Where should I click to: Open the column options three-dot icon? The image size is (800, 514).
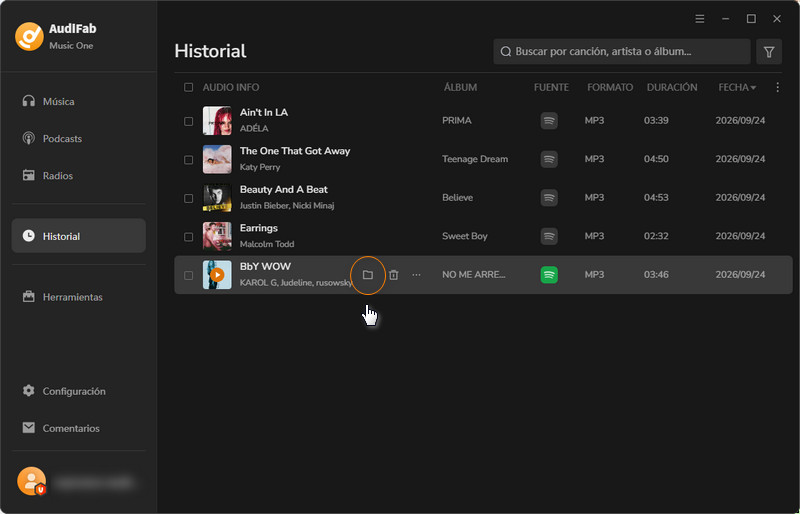click(x=777, y=87)
